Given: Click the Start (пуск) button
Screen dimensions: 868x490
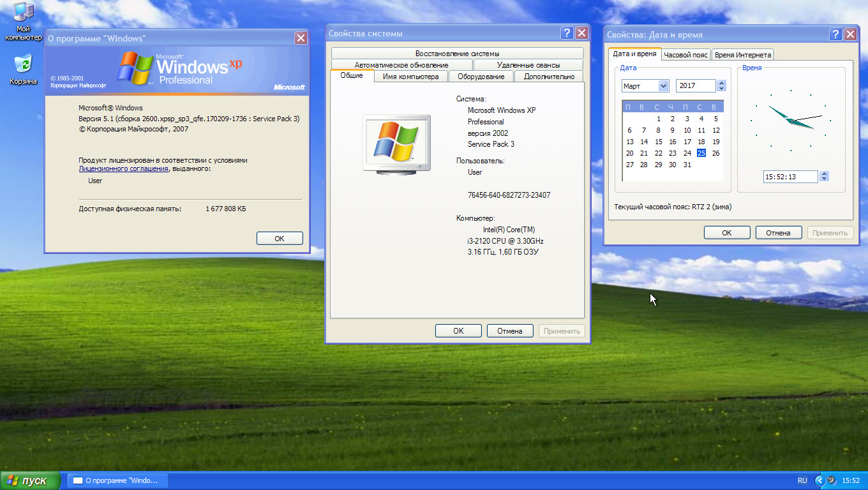Looking at the screenshot, I should (x=30, y=480).
